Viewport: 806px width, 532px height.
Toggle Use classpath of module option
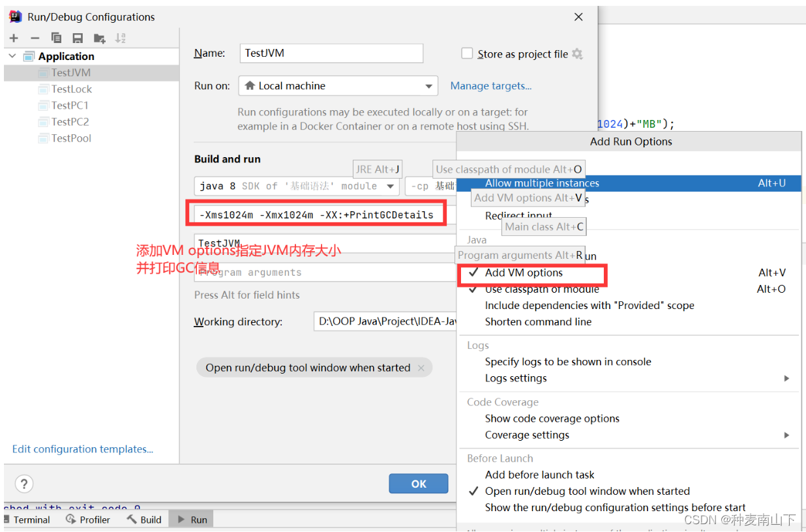point(629,289)
